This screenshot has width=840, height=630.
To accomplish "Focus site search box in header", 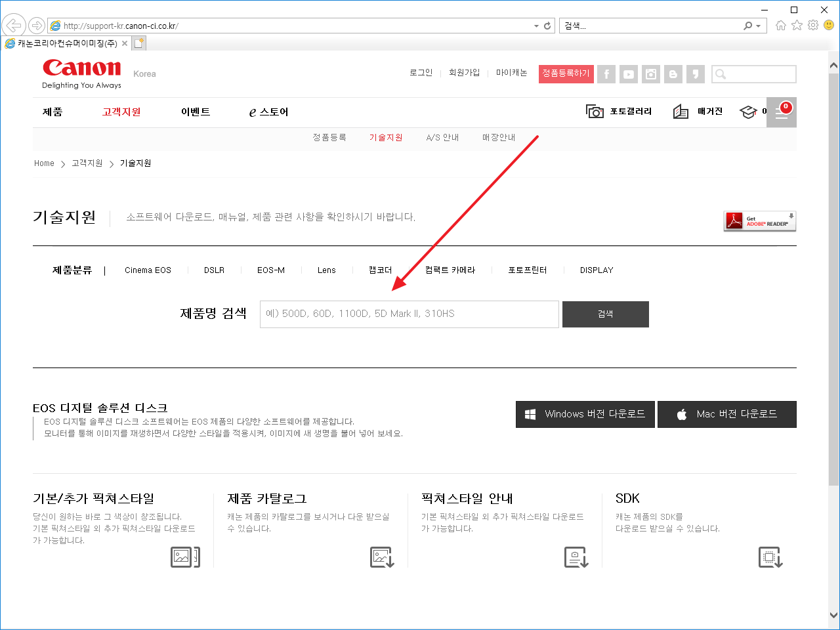I will [754, 74].
